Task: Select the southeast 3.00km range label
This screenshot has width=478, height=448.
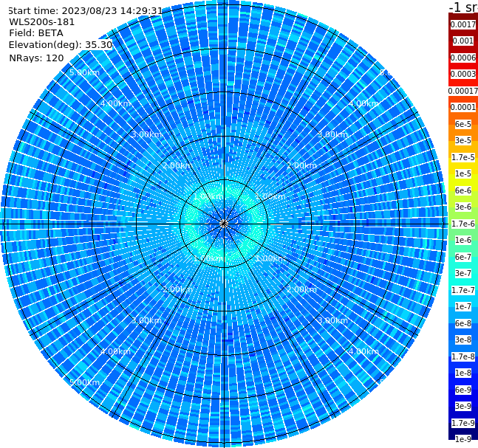Action: 332,320
